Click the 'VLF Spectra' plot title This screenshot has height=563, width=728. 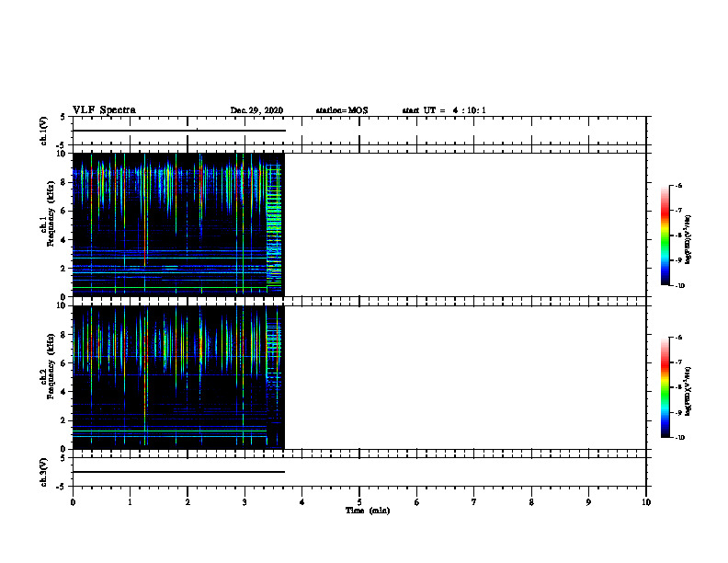click(x=104, y=110)
